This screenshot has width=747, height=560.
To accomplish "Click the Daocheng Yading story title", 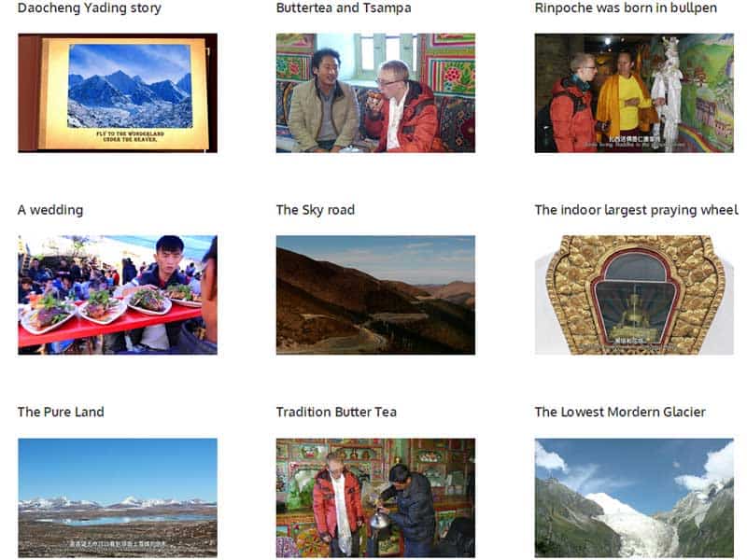I will tap(90, 8).
